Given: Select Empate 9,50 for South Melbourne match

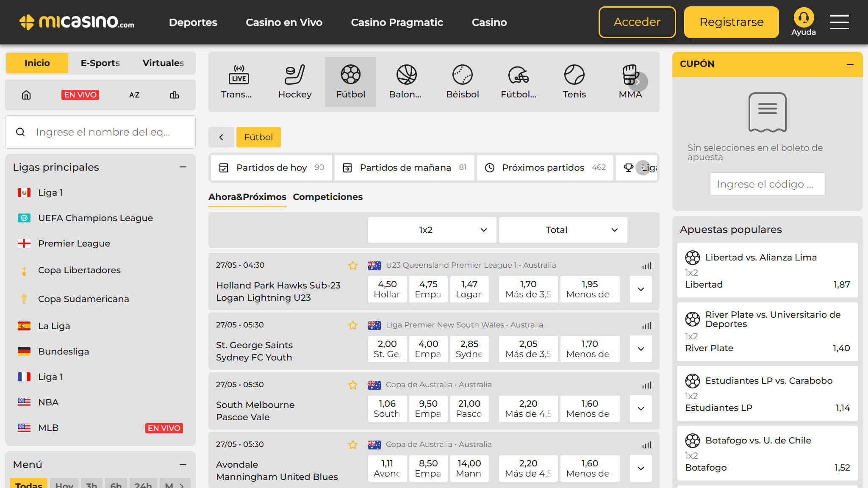Looking at the screenshot, I should 428,409.
